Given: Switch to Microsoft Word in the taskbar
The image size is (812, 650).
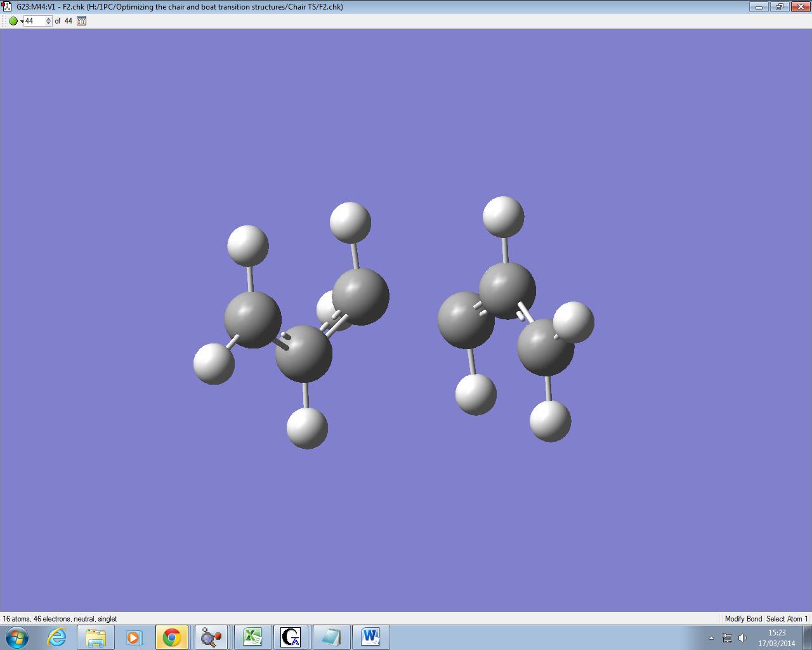Looking at the screenshot, I should tap(370, 637).
